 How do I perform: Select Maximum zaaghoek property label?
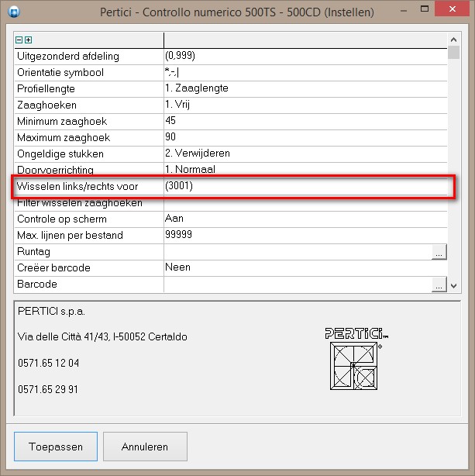tap(64, 137)
